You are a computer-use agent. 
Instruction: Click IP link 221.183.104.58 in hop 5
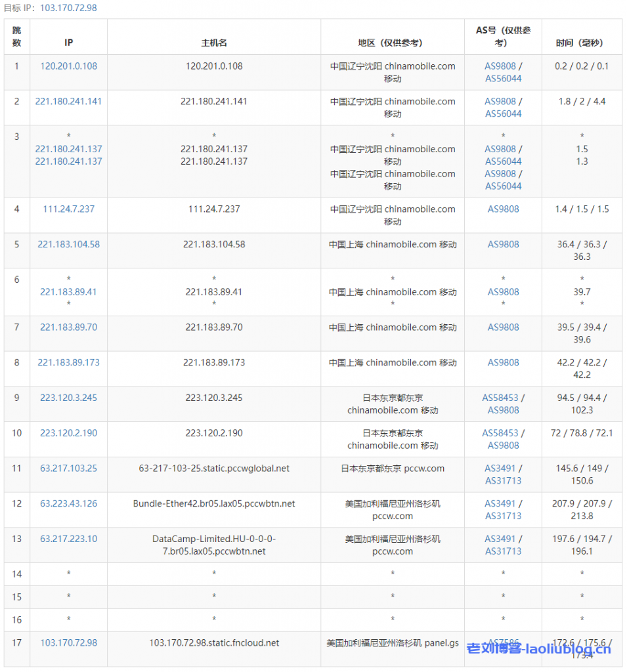(x=68, y=244)
